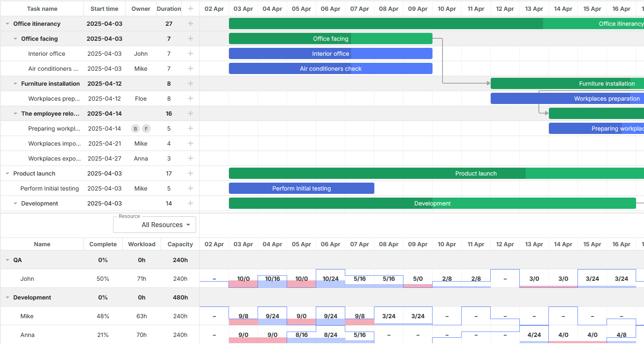The image size is (644, 344).
Task: Click John's 10/16 allocation cell under 04 Apr
Action: tap(272, 279)
